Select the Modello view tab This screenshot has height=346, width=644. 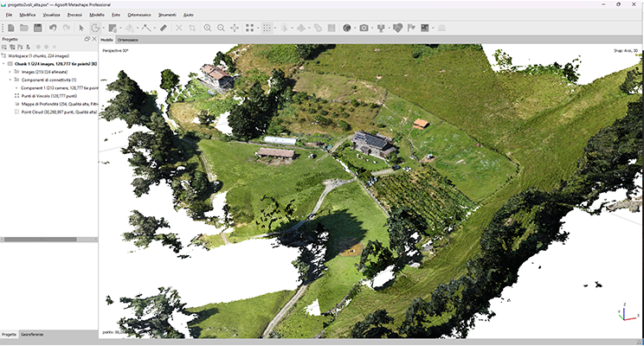tap(106, 40)
